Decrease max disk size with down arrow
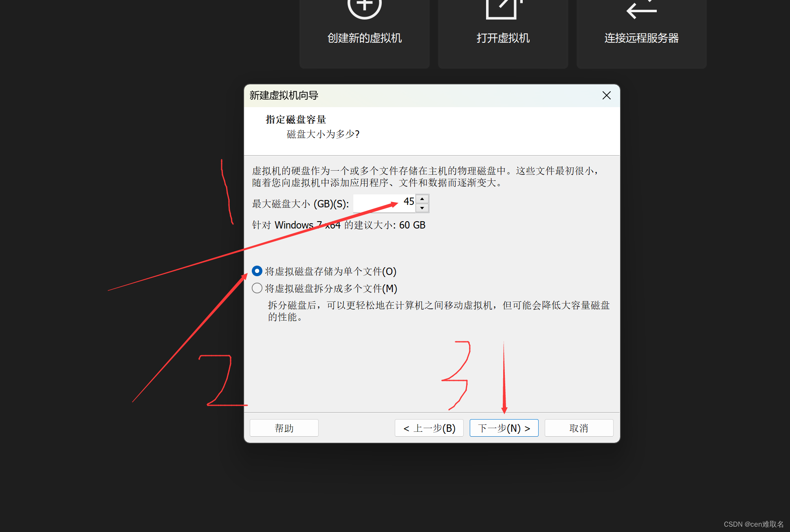 coord(422,208)
